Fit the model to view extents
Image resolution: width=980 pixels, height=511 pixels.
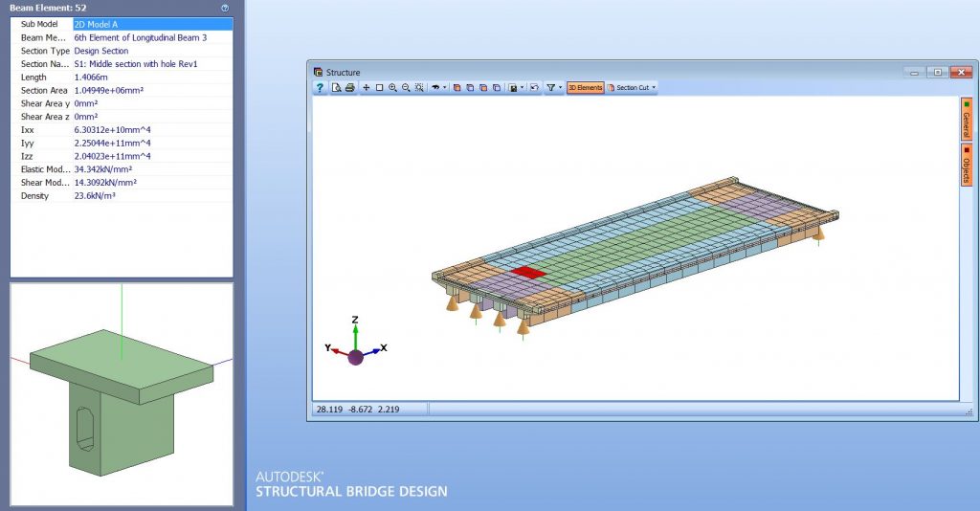pyautogui.click(x=419, y=87)
